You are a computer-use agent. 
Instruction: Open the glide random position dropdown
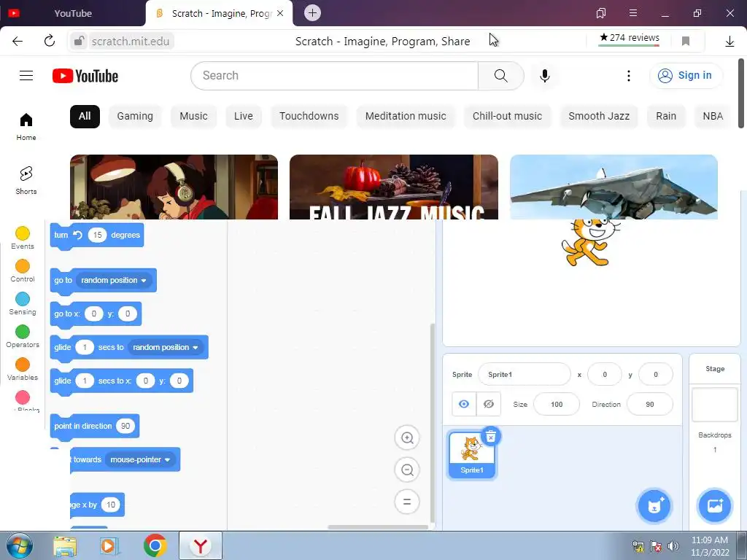166,347
